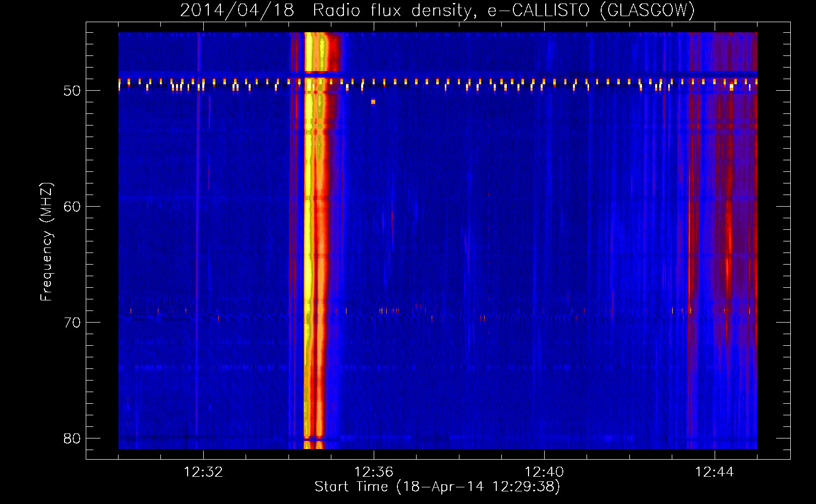Click the 50 frequency tick label

tap(72, 91)
